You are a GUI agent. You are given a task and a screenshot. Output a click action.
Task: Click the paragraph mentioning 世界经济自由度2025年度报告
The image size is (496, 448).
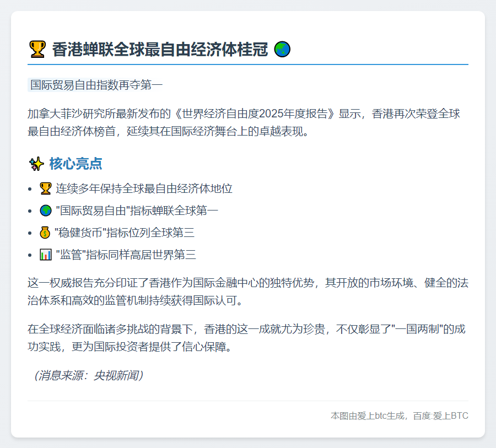[x=248, y=124]
